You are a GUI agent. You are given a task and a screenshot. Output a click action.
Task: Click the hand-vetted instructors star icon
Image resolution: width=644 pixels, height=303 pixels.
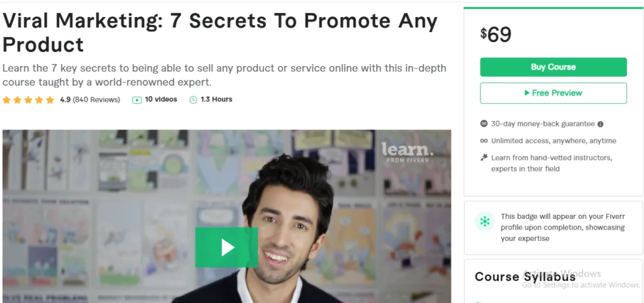click(484, 158)
